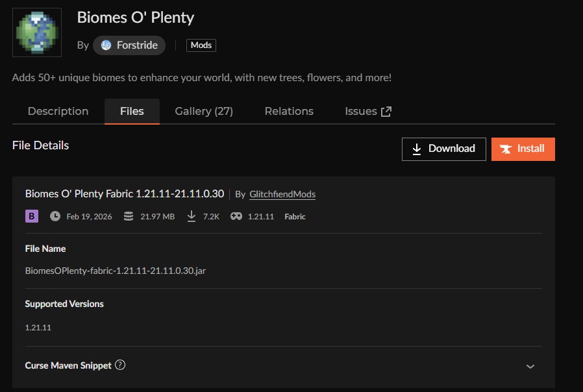
Task: Click the Biomes O' Plenty globe logo
Action: 37,32
